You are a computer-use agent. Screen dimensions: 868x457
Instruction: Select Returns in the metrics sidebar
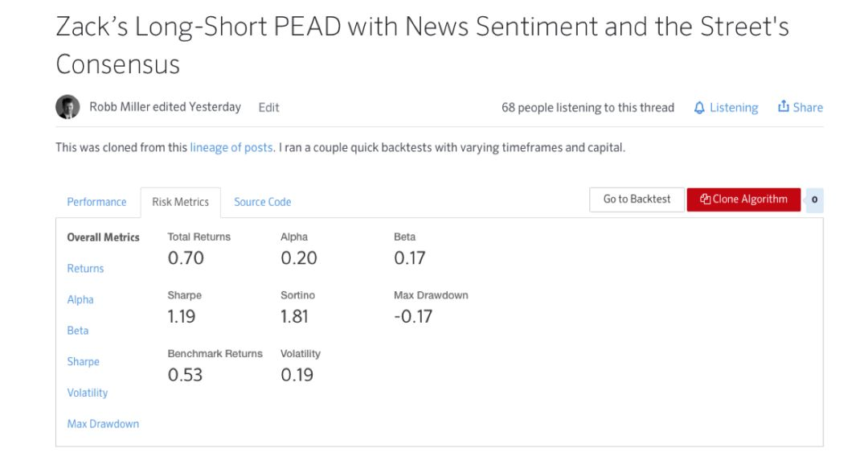click(85, 269)
